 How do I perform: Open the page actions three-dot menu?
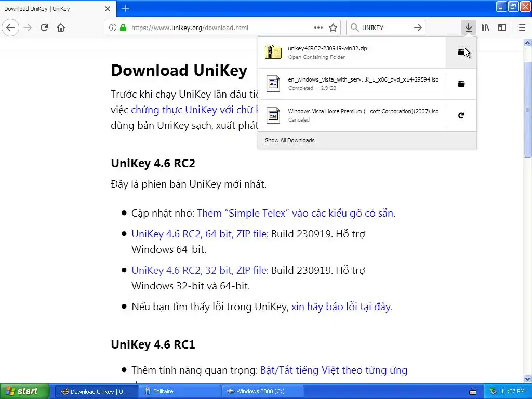click(x=318, y=28)
